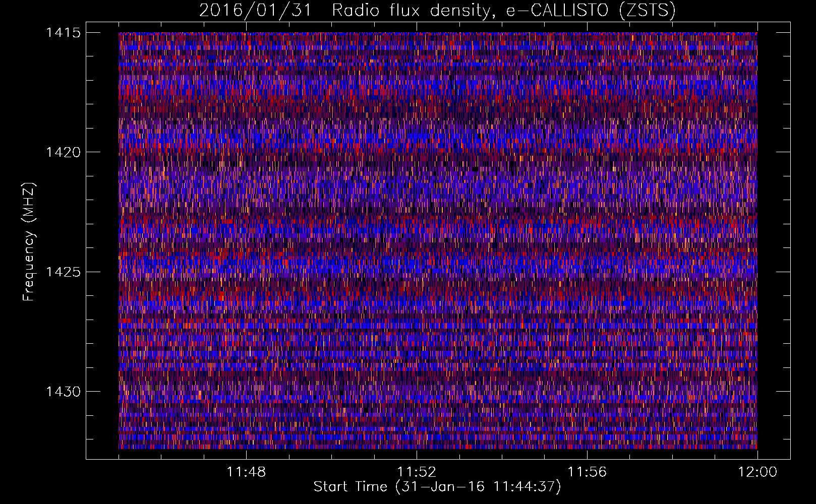Image resolution: width=816 pixels, height=504 pixels.
Task: Click the 11:48 time axis label
Action: [x=246, y=472]
